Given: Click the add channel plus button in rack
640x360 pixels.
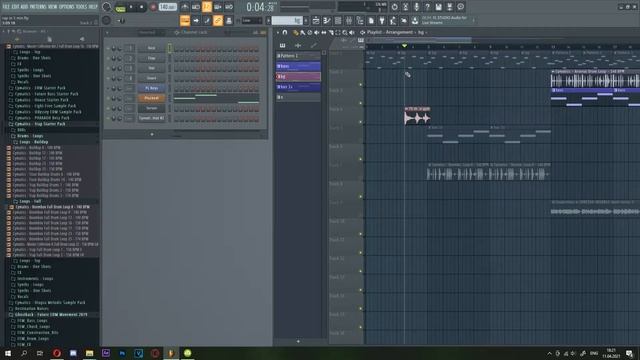Looking at the screenshot, I should point(152,134).
